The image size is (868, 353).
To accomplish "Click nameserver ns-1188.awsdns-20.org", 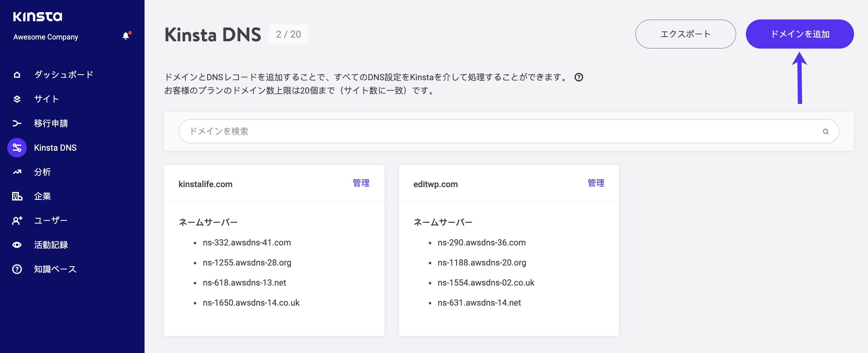I will (x=482, y=263).
